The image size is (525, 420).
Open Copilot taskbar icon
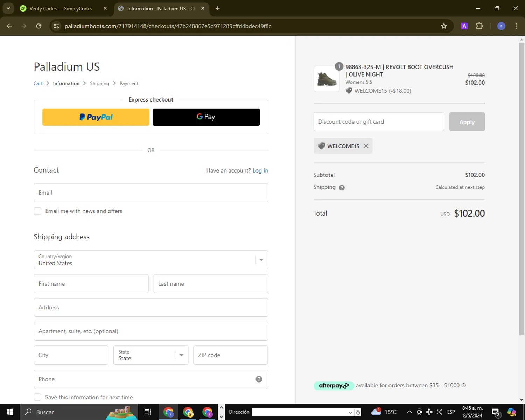coord(512,412)
